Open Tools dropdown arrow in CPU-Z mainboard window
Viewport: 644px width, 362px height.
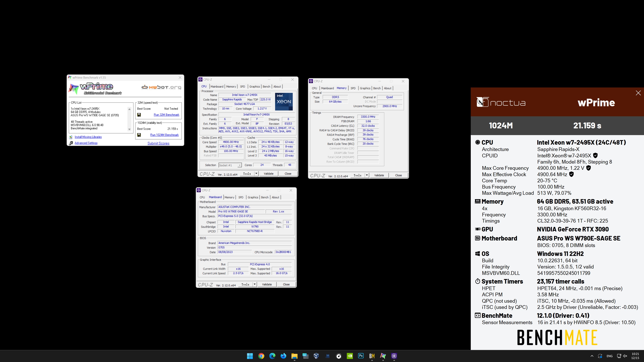254,284
